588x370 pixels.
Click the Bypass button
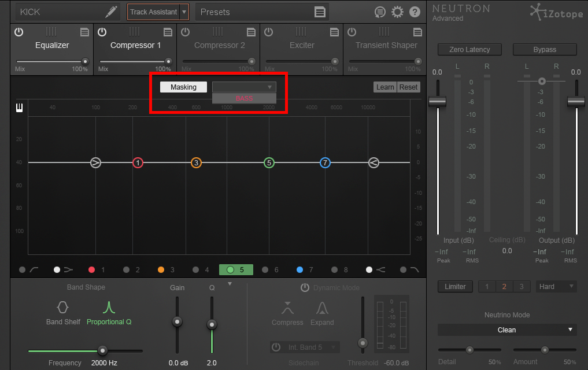coord(545,50)
